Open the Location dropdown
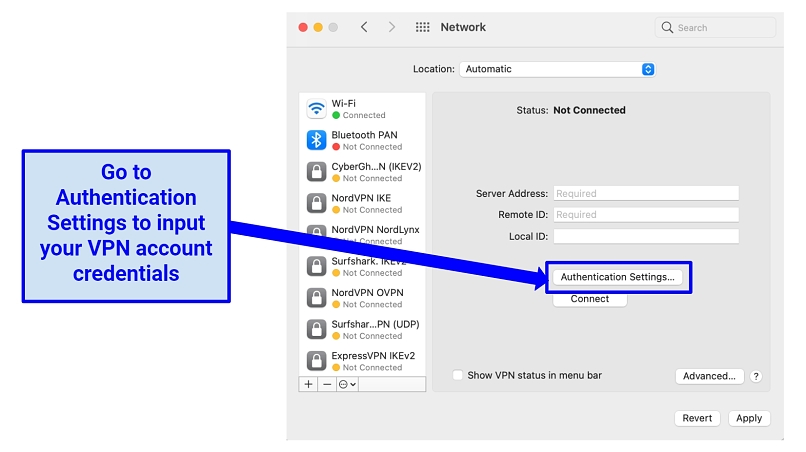This screenshot has height=452, width=806. pyautogui.click(x=557, y=69)
